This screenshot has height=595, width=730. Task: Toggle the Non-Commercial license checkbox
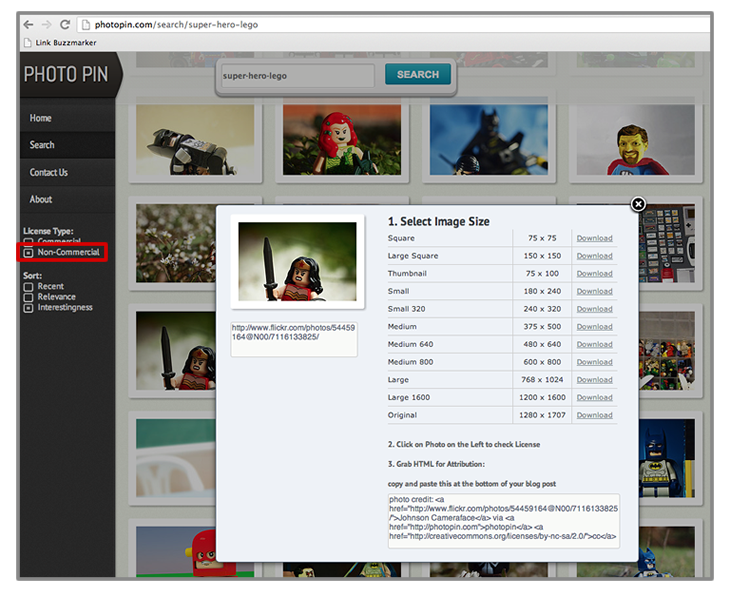[x=28, y=252]
